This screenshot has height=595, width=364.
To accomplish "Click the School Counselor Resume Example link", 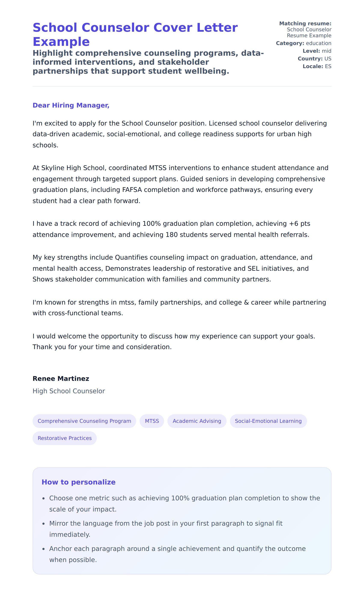I will (309, 32).
